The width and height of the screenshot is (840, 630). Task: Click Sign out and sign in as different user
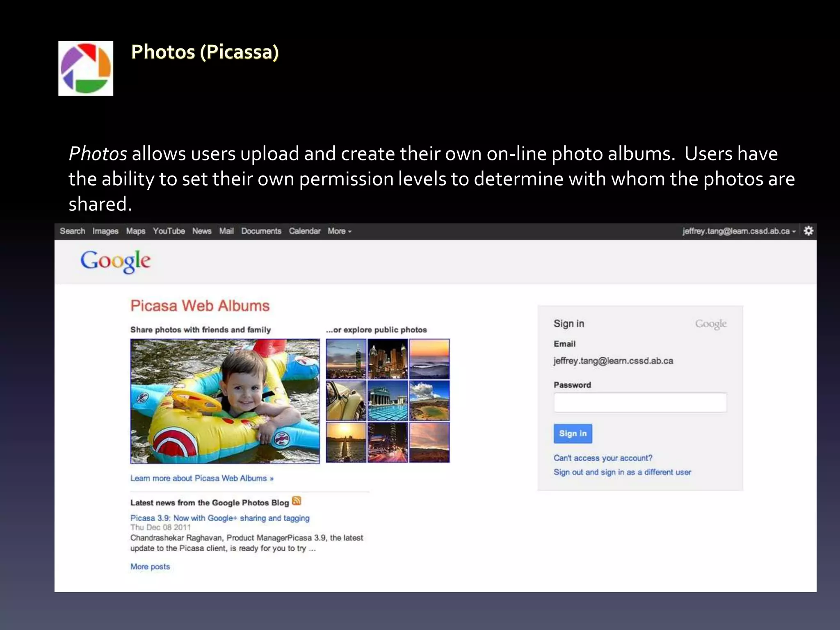(x=622, y=472)
